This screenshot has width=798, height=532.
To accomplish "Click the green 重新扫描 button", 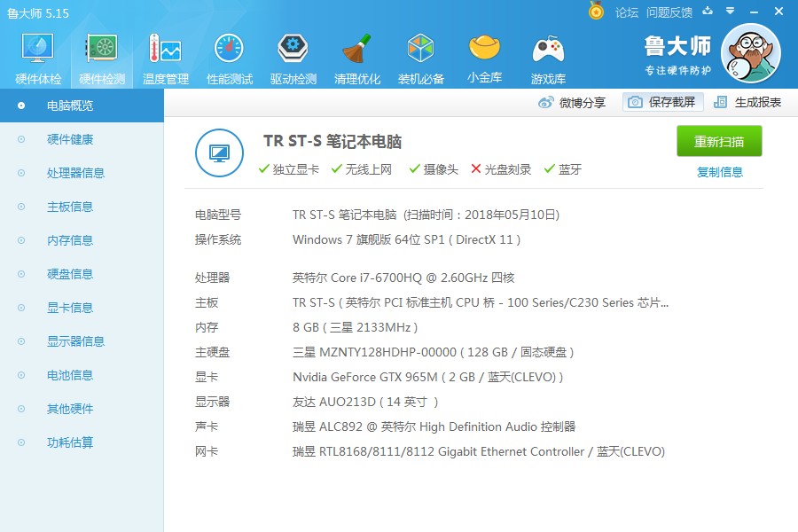I will click(719, 141).
